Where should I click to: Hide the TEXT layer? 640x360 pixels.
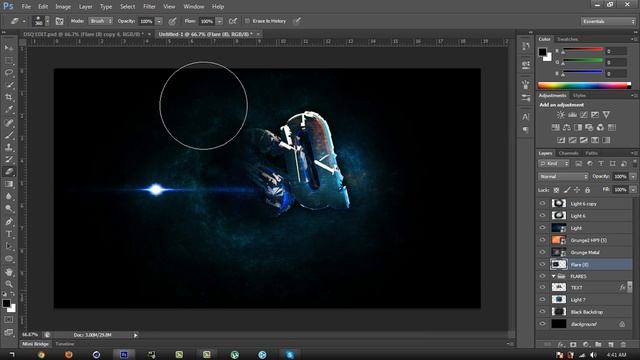[x=542, y=287]
